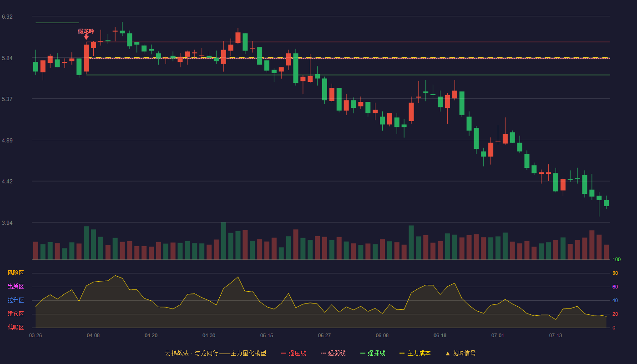Viewport: 637px width, 364px height.
Task: Click the 5.84 price axis label
Action: 7,58
